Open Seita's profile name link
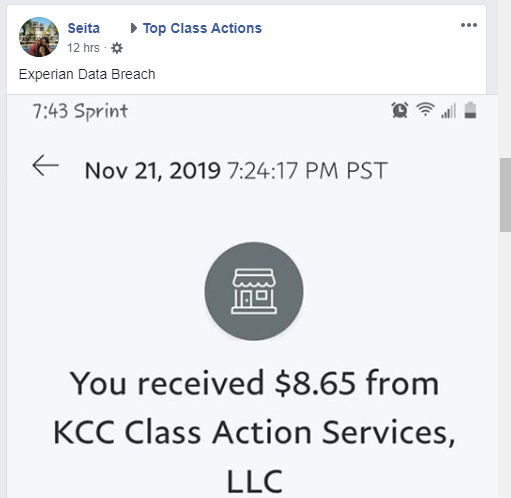Viewport: 511px width, 498px height. coord(84,28)
